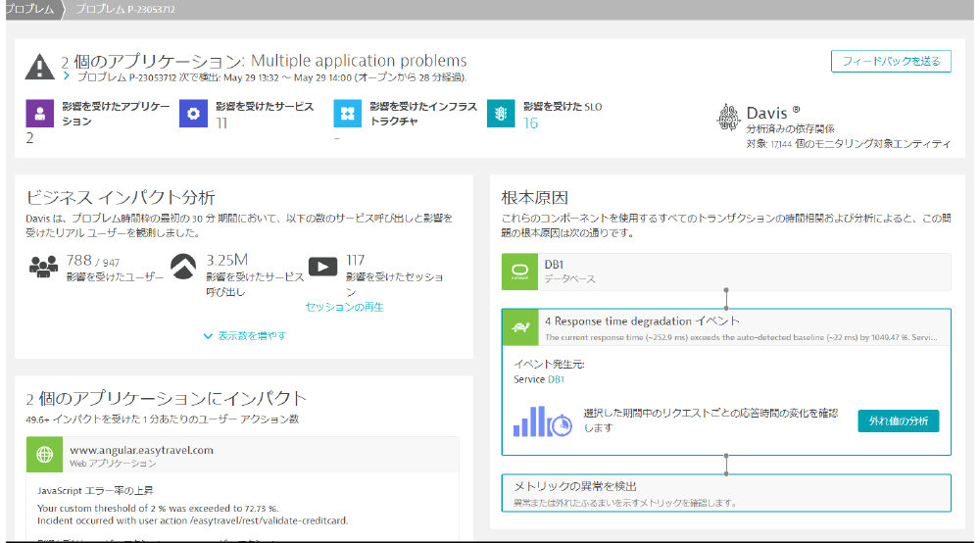Open プロブレム breadcrumb item
This screenshot has height=543, width=980.
29,9
